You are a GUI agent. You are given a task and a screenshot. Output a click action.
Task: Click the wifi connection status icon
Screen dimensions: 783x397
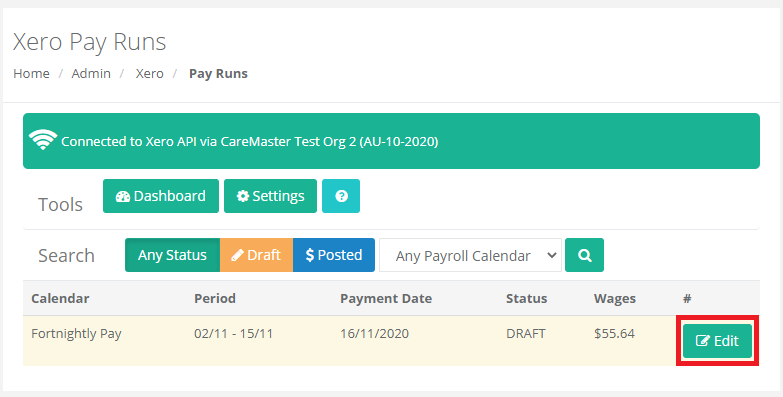(x=42, y=139)
